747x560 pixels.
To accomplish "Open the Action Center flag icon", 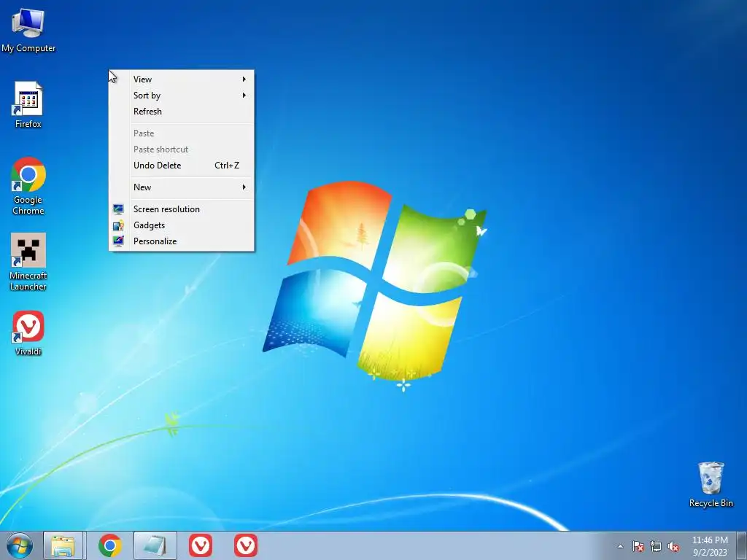I will point(638,546).
